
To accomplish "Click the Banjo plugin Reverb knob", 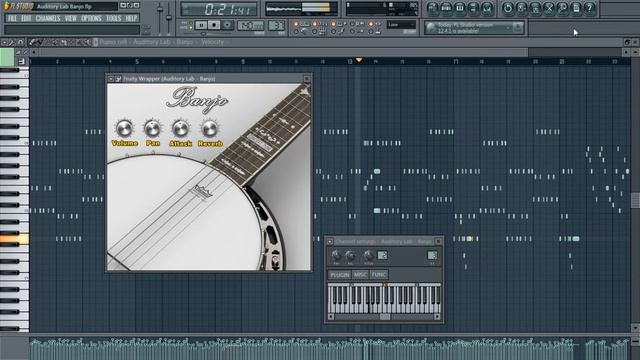I will tap(210, 129).
